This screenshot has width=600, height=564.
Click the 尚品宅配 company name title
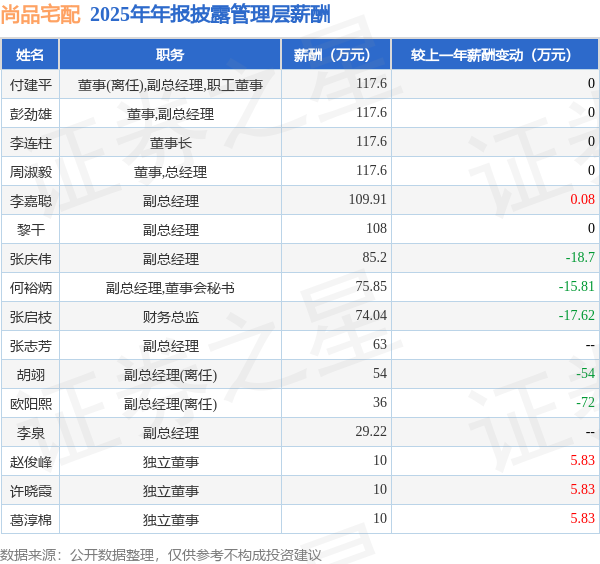tap(41, 15)
